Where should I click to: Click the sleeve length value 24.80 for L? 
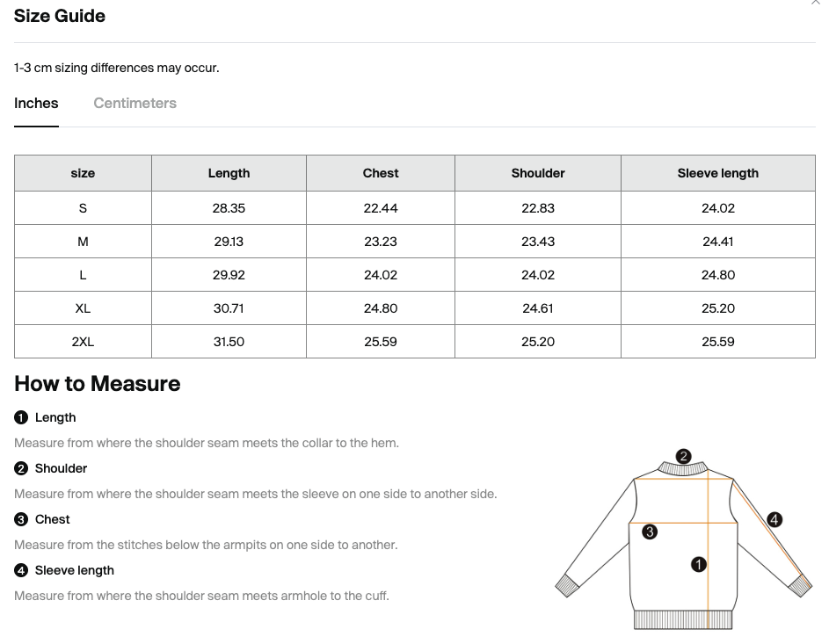click(718, 275)
